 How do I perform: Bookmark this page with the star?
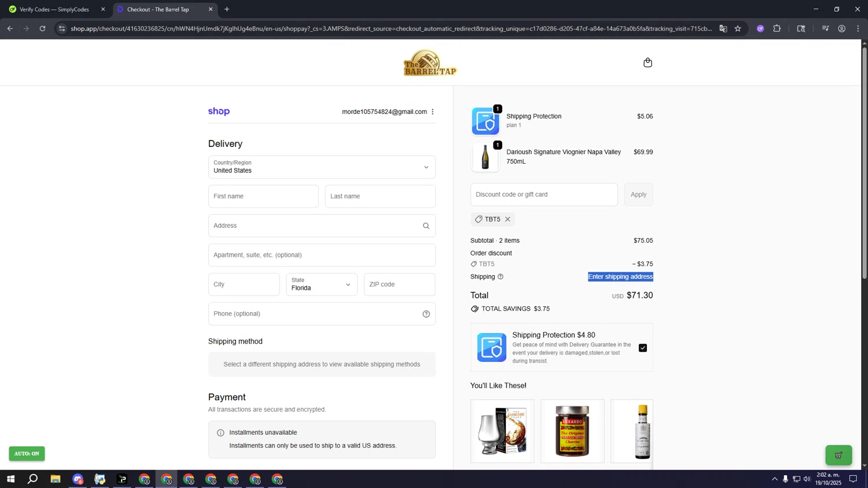click(x=738, y=28)
